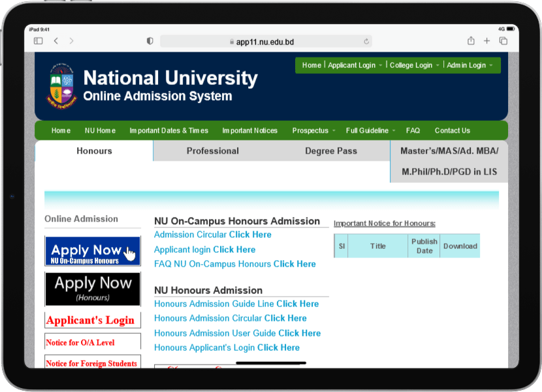
Task: Click Apply Now NU On-Campus Honours banner
Action: (x=93, y=251)
